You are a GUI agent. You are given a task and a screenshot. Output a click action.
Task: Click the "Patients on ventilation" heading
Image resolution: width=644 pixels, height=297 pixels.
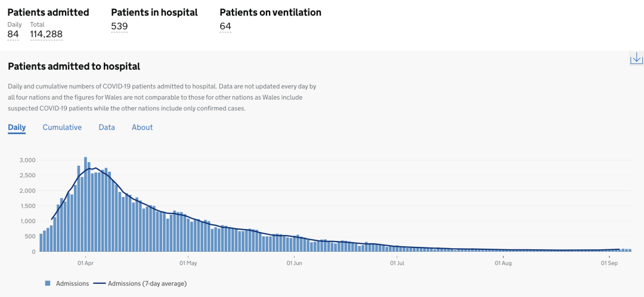click(270, 12)
